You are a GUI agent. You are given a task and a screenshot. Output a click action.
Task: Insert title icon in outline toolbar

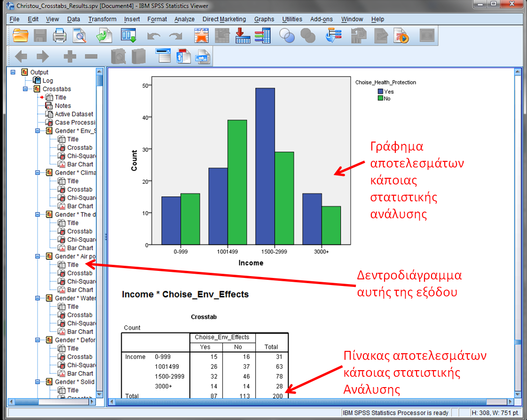click(183, 56)
